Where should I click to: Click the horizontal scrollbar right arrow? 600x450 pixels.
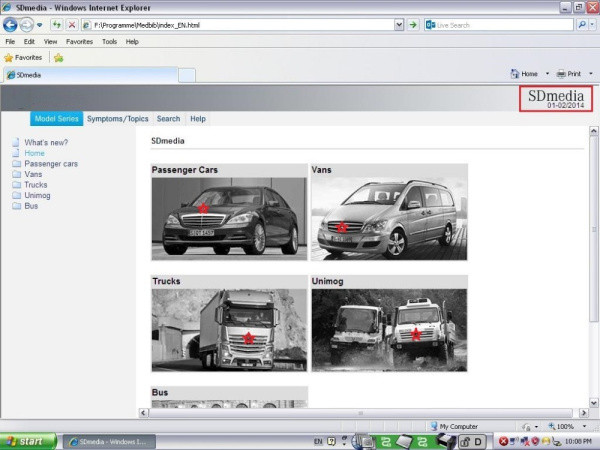click(x=584, y=413)
